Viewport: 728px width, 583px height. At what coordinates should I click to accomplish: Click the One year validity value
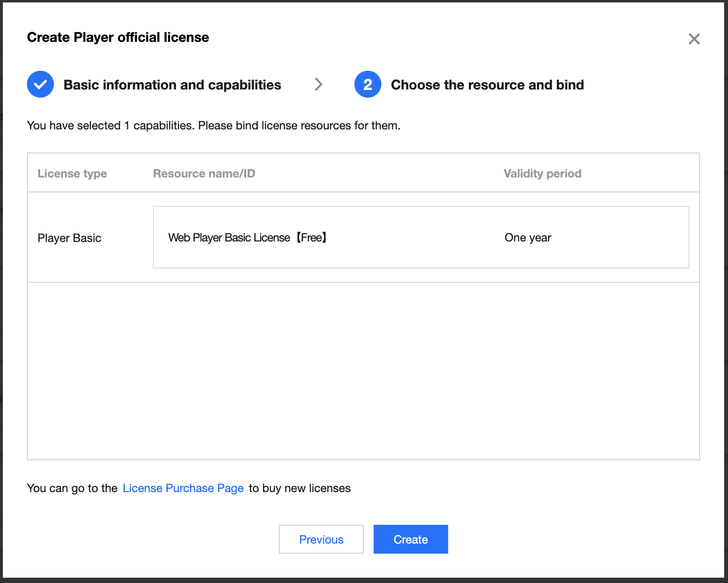(527, 238)
